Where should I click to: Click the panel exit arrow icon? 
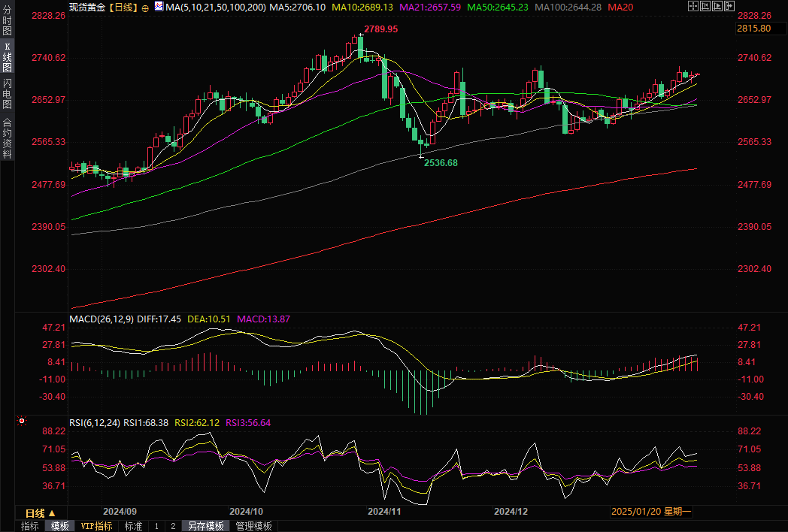coord(727,6)
